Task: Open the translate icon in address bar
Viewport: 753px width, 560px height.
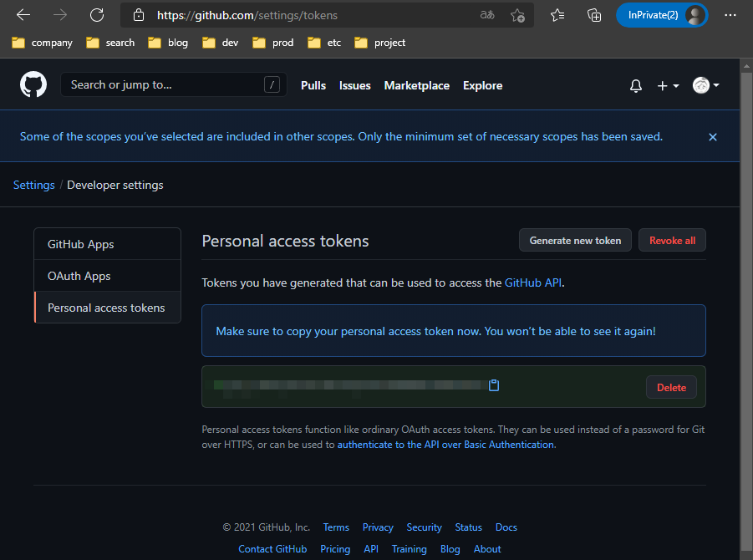Action: click(487, 15)
